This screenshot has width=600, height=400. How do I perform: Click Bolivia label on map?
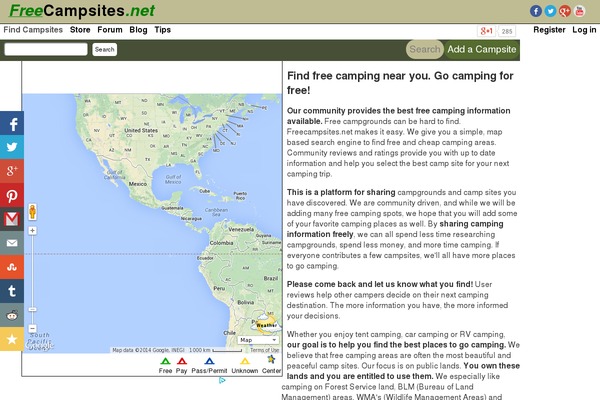click(x=246, y=302)
